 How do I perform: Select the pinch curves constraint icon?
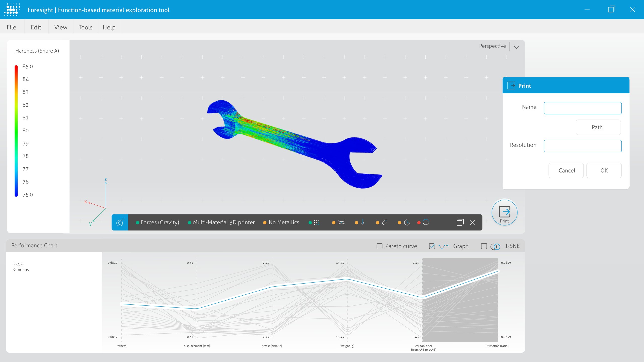coord(341,222)
